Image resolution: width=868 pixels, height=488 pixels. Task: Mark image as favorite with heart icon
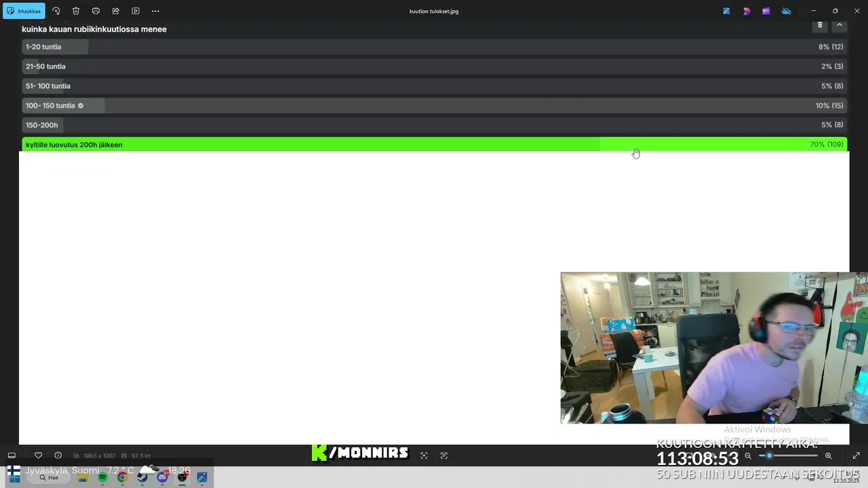(38, 455)
